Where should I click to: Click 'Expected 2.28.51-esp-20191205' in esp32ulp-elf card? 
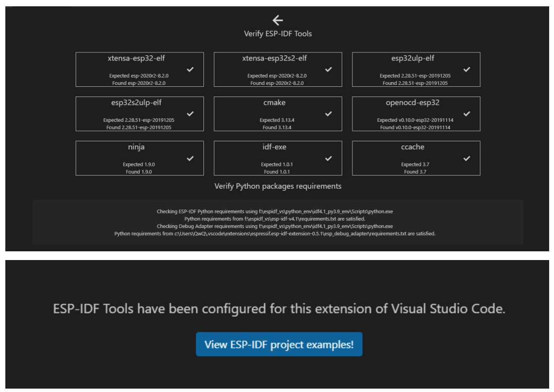click(x=415, y=76)
